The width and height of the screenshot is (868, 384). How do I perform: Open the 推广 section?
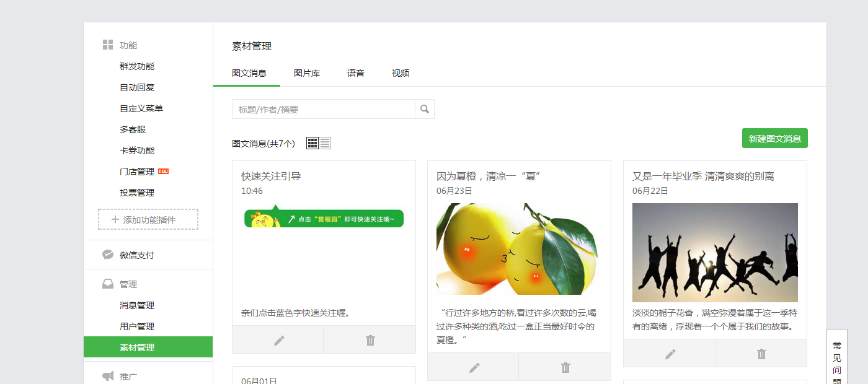click(x=128, y=376)
